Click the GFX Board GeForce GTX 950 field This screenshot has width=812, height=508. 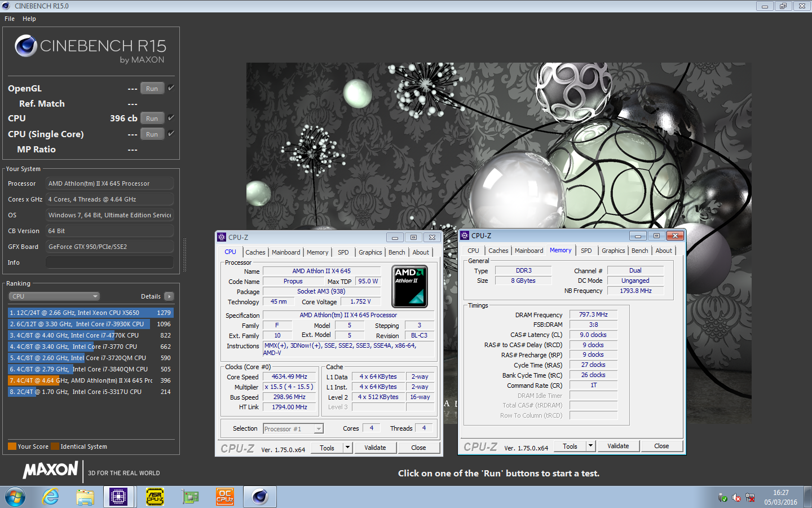tap(109, 247)
